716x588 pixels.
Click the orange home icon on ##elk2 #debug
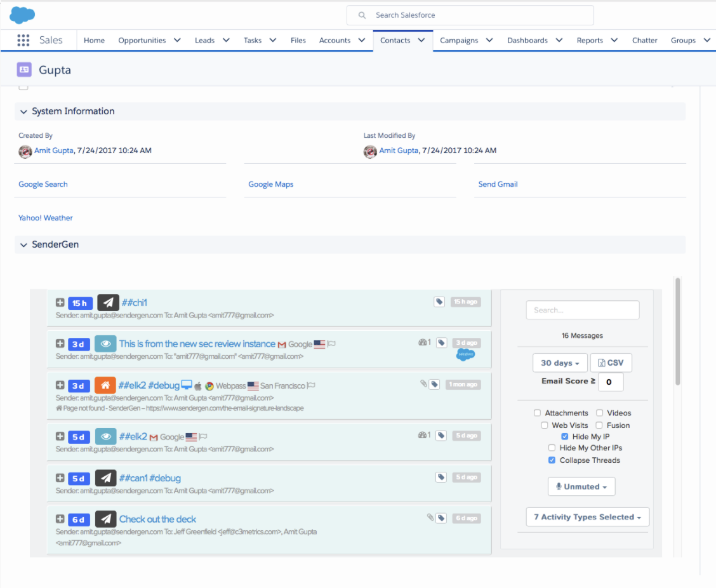(105, 385)
